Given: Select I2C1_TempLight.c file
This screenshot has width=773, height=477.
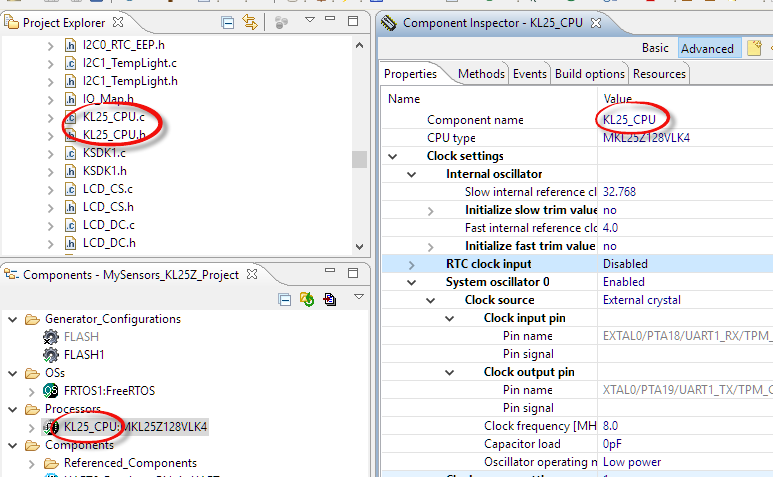Looking at the screenshot, I should point(129,63).
